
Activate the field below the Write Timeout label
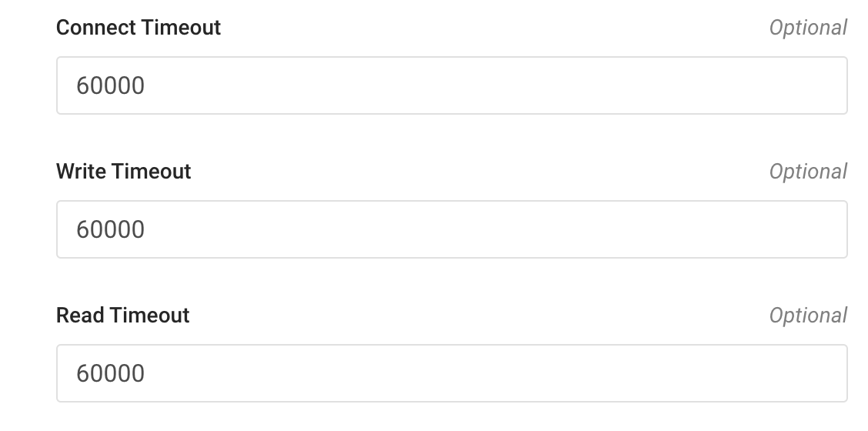(452, 229)
